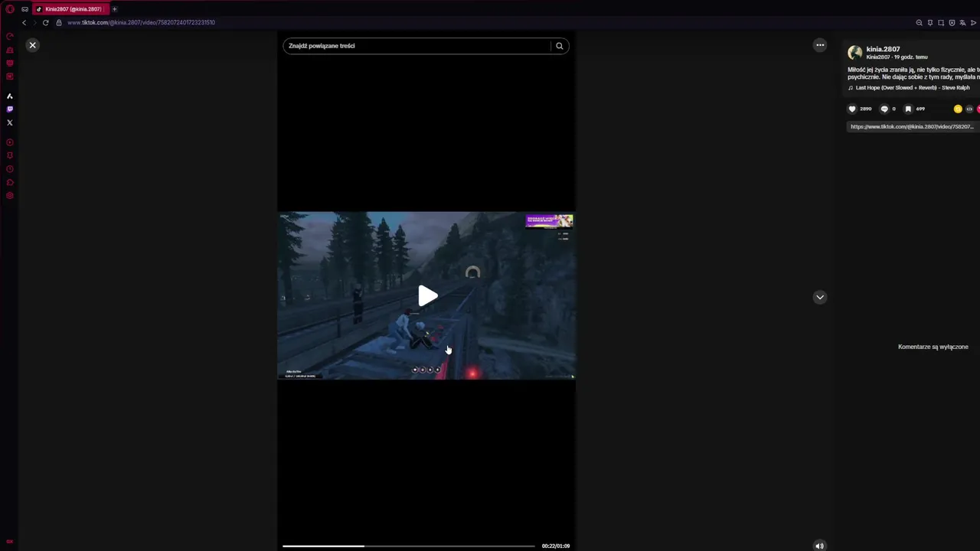Open the sidebar player icon
This screenshot has width=980, height=551.
[x=10, y=142]
